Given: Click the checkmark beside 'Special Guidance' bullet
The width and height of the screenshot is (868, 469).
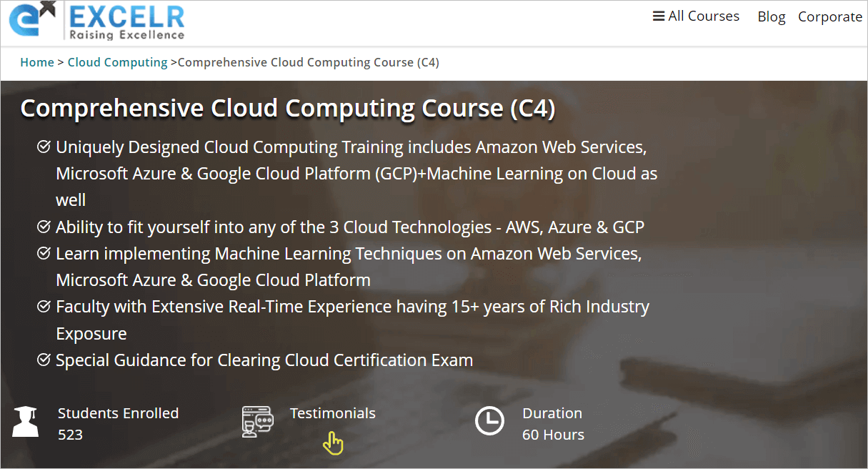Looking at the screenshot, I should coord(44,359).
